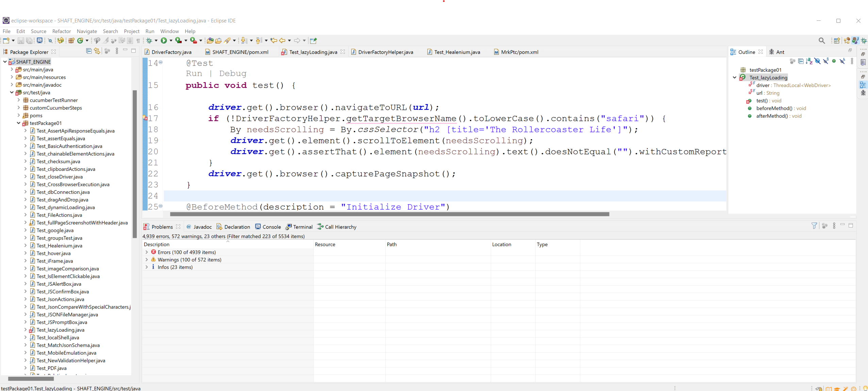This screenshot has height=391, width=868.
Task: Click the Last Edit Location arrow icon
Action: [274, 40]
